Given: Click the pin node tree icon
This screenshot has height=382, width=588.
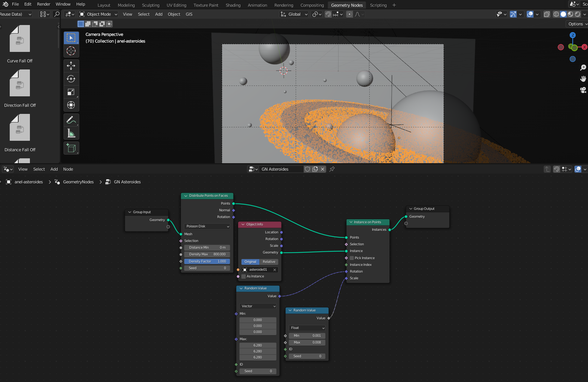Looking at the screenshot, I should (x=332, y=169).
